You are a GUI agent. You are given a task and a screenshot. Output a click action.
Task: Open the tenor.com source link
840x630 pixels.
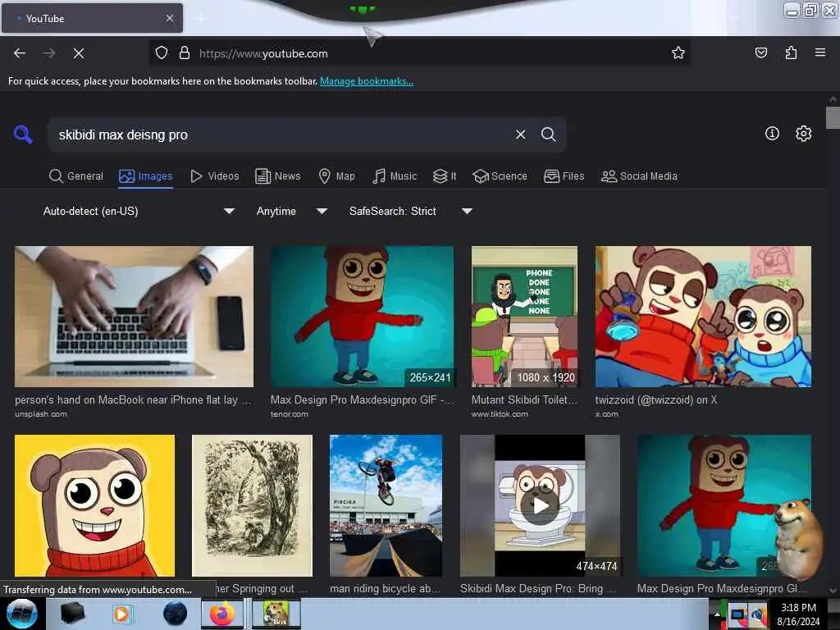click(x=290, y=414)
